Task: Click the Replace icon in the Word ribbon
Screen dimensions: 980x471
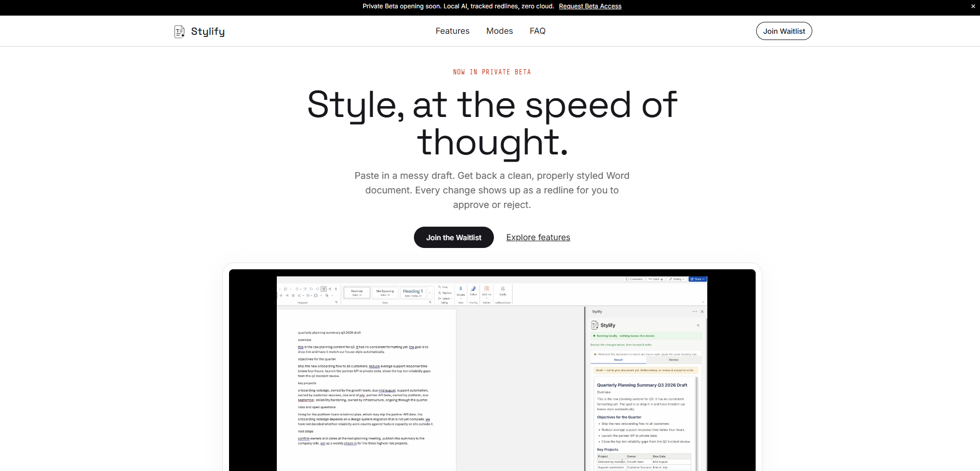Action: coord(439,293)
